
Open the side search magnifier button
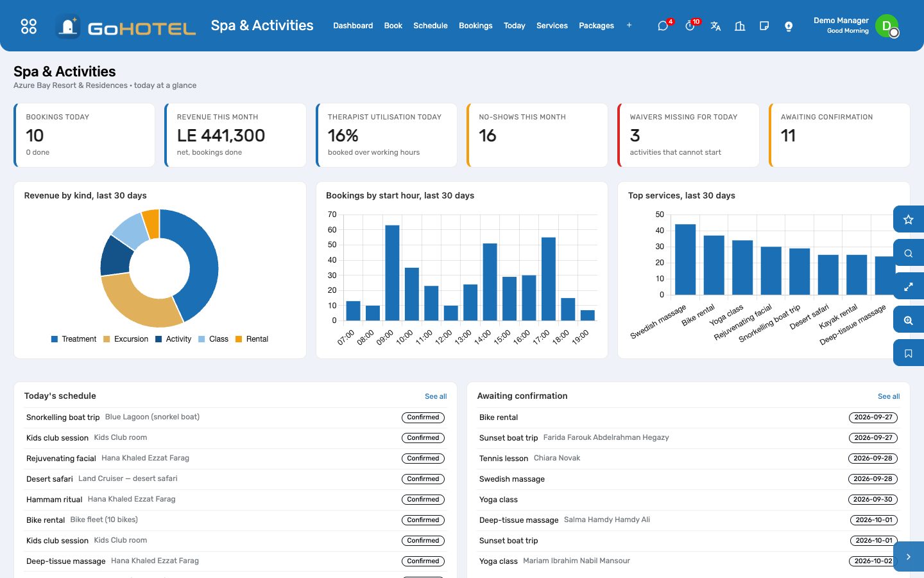click(909, 253)
